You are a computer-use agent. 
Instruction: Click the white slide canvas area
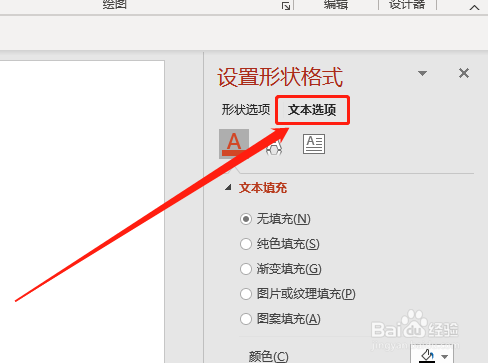(82, 212)
